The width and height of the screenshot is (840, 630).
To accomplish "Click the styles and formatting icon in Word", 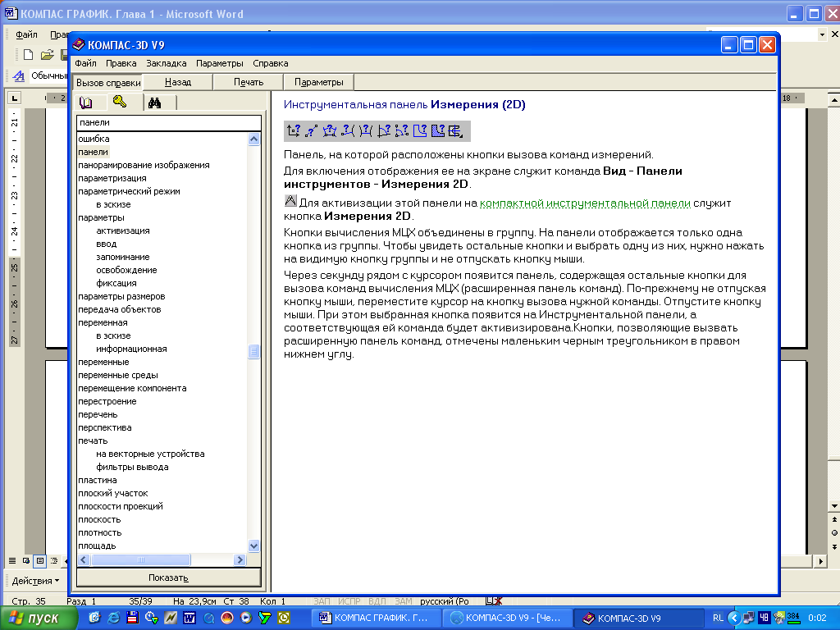I will click(19, 75).
